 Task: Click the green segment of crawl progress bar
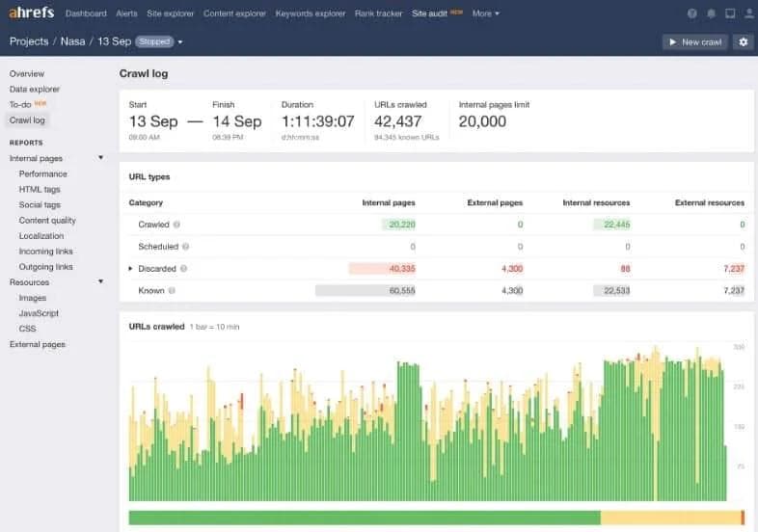(x=364, y=518)
